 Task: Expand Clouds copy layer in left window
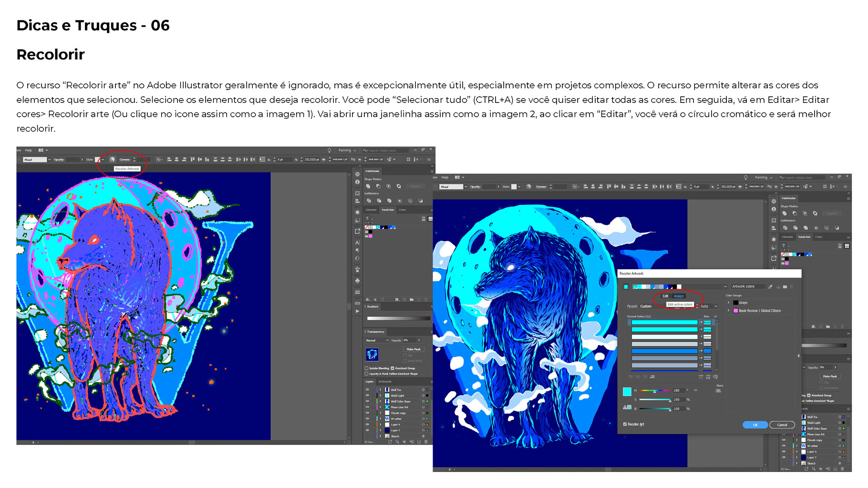pos(380,413)
